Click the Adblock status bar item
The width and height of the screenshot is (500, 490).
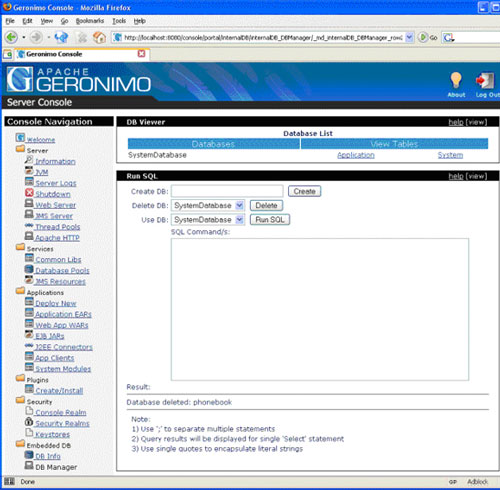pos(477,482)
